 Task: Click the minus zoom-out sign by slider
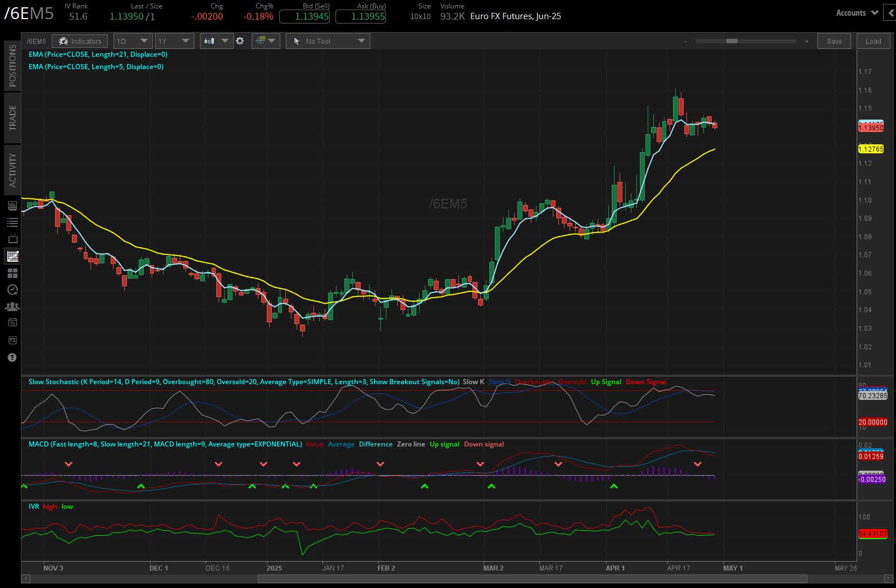tap(685, 42)
